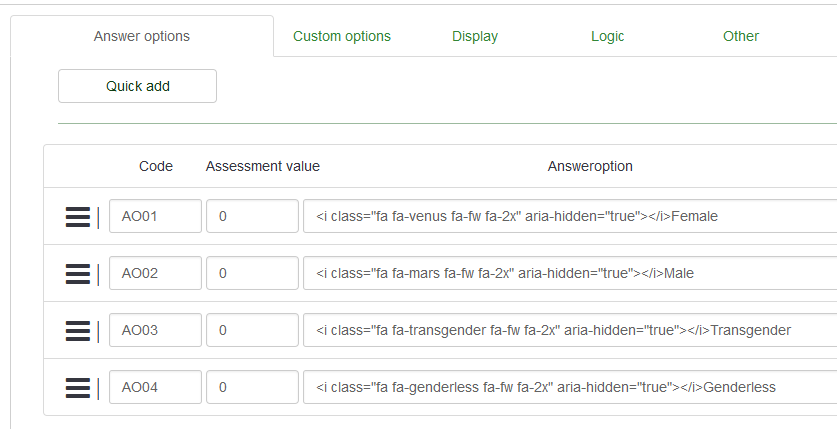Screen dimensions: 837x429
Task: Go to the Logic tab
Action: (607, 36)
